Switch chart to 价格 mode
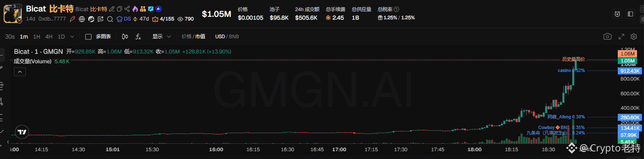Image resolution: width=644 pixels, height=159 pixels. pyautogui.click(x=186, y=37)
